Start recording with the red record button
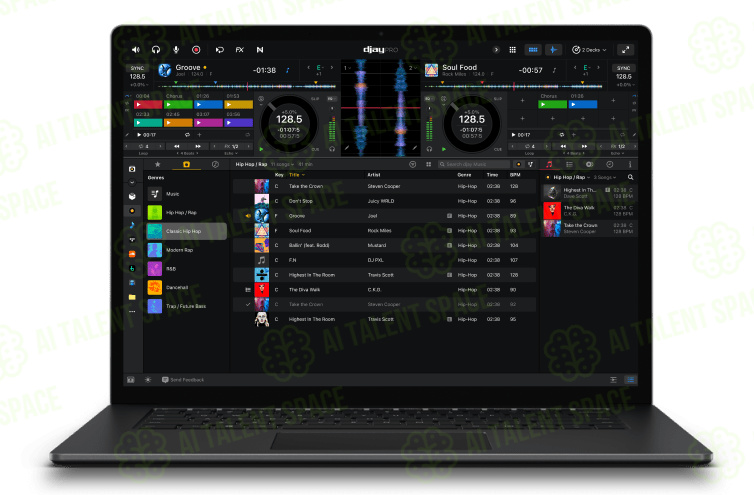Screen dimensions: 754x495 (196, 50)
